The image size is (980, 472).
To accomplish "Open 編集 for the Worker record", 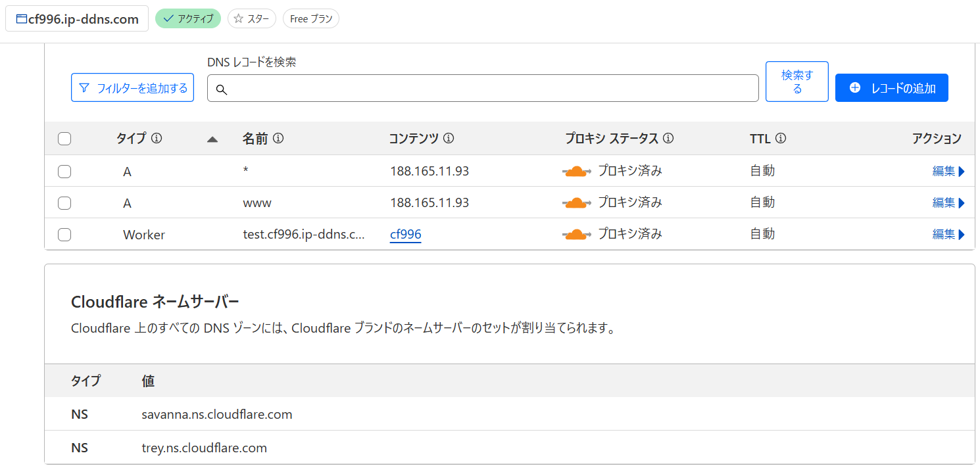I will pos(948,235).
